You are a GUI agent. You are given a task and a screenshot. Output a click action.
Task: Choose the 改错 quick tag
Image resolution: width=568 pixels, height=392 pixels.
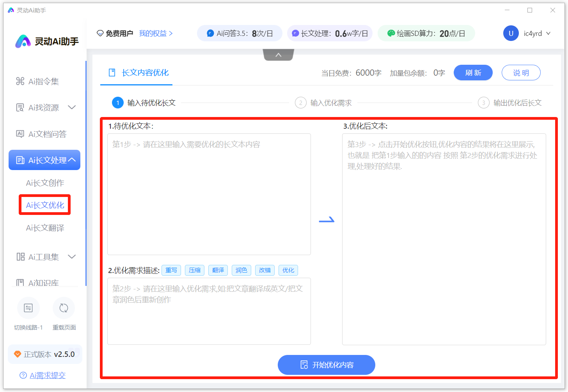(x=265, y=270)
